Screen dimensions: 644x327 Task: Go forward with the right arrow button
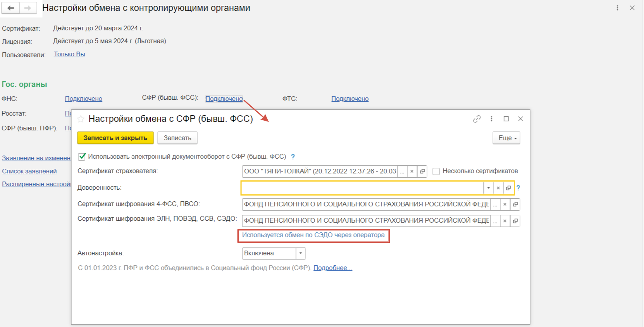pyautogui.click(x=28, y=8)
